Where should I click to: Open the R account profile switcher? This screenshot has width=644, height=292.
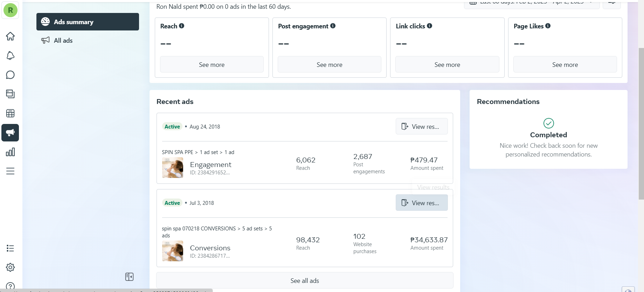tap(10, 11)
